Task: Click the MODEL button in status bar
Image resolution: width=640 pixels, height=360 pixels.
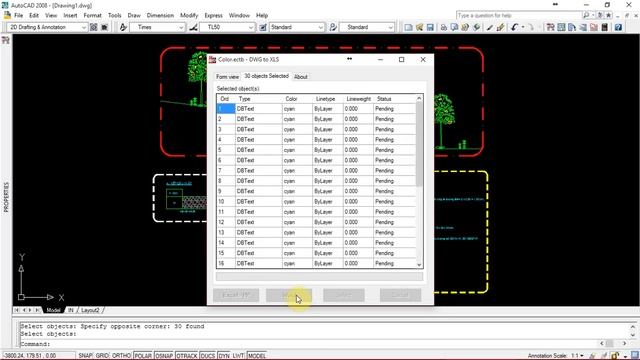Action: (257, 356)
